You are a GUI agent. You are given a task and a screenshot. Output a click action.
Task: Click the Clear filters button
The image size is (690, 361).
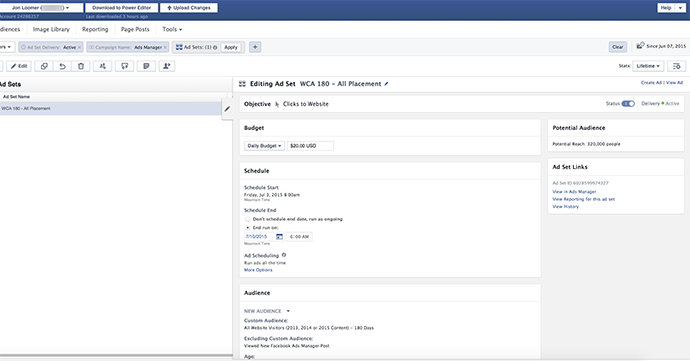point(618,47)
